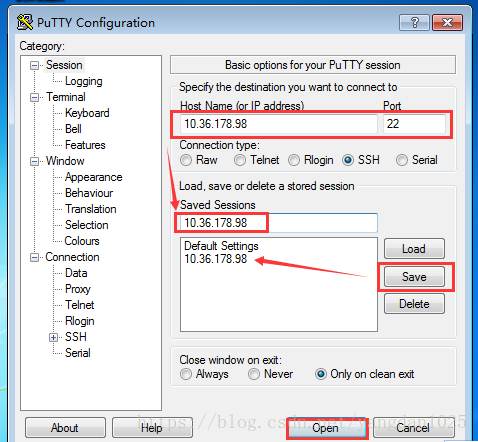Click the Load button
Image resolution: width=478 pixels, height=442 pixels.
pyautogui.click(x=414, y=249)
